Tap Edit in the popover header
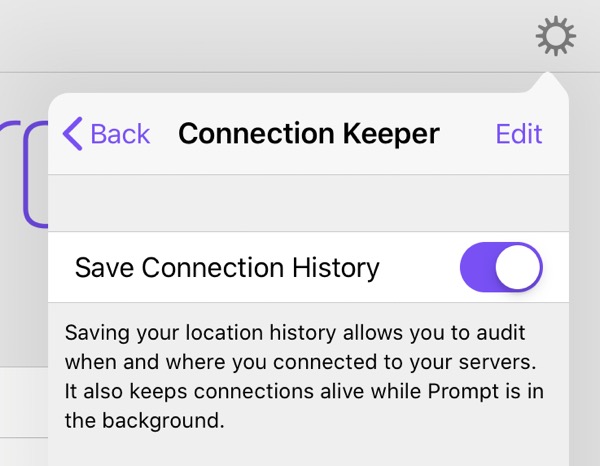 click(519, 134)
